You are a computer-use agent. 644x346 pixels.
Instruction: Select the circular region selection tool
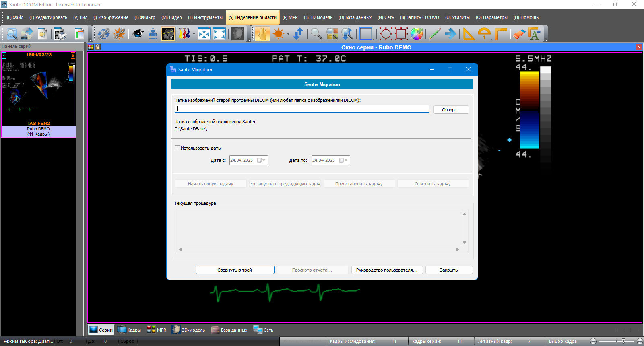386,34
